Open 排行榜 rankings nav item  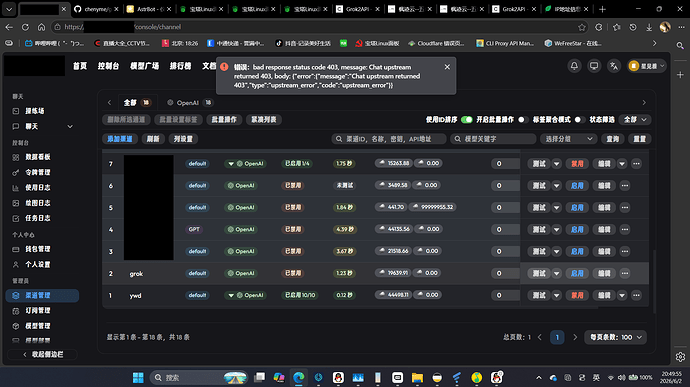(180, 66)
